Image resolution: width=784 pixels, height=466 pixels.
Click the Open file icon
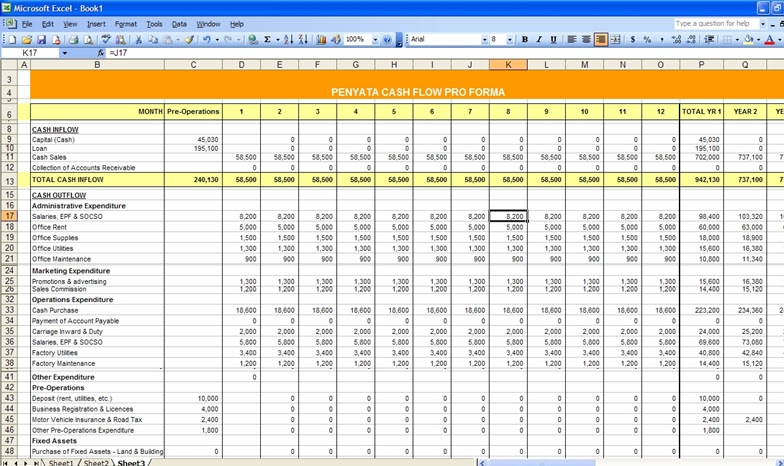coord(27,40)
